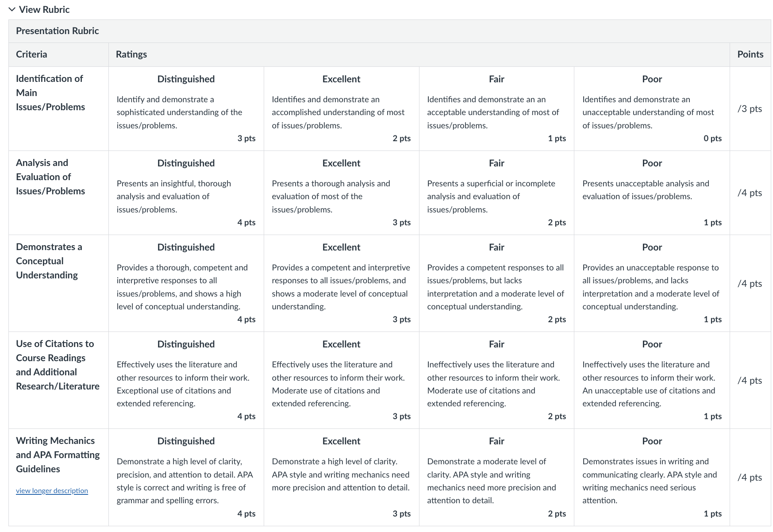Pick Excellent rating for Use of Citations
The width and height of the screenshot is (773, 532).
(x=342, y=380)
